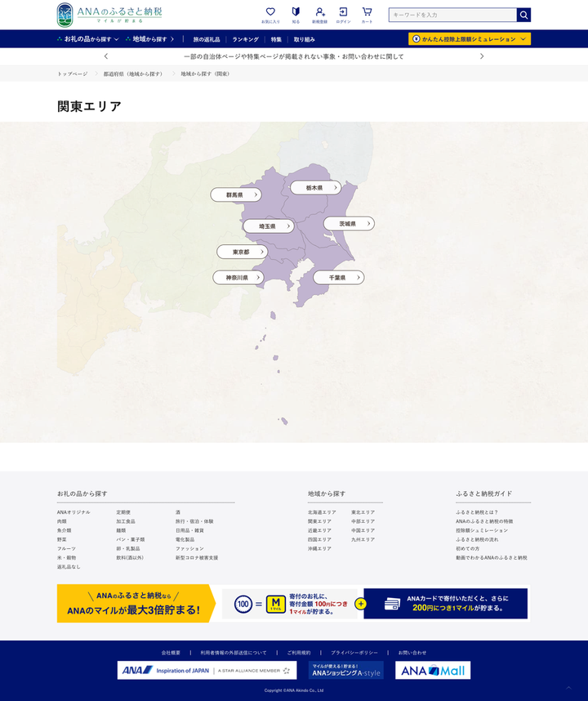This screenshot has width=588, height=701.
Task: Open 特集 menu item
Action: point(276,39)
